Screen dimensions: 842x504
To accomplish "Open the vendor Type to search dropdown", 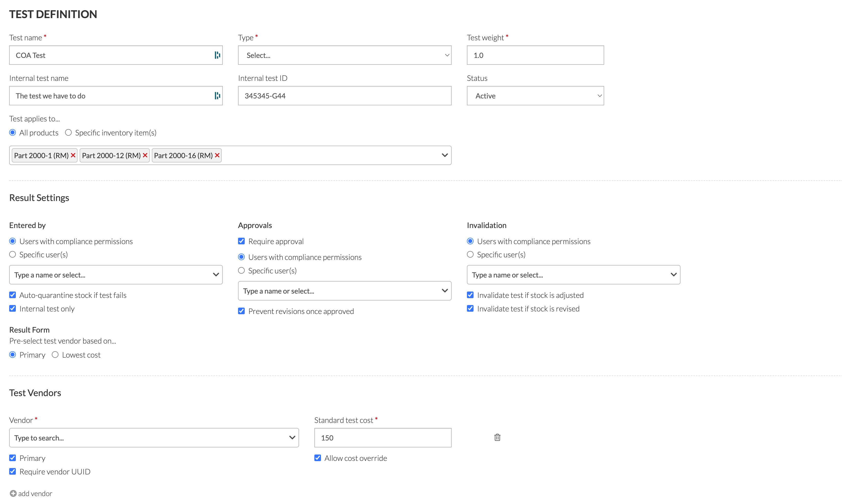I will point(154,437).
